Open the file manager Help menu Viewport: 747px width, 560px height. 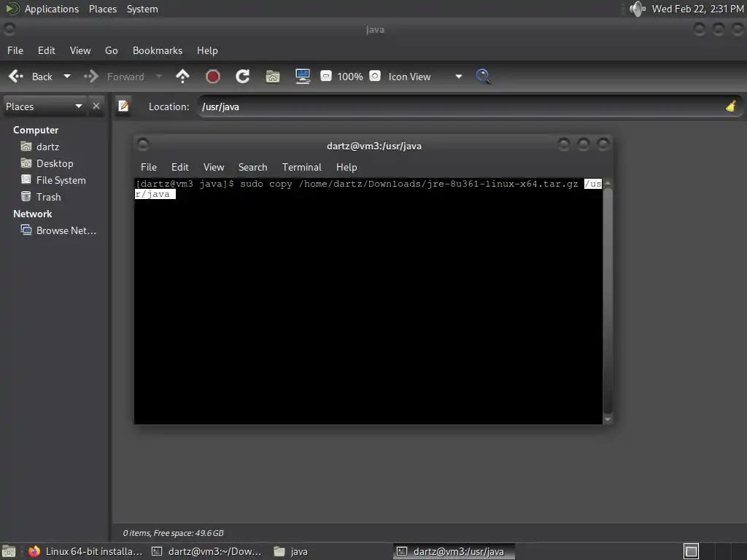tap(207, 50)
